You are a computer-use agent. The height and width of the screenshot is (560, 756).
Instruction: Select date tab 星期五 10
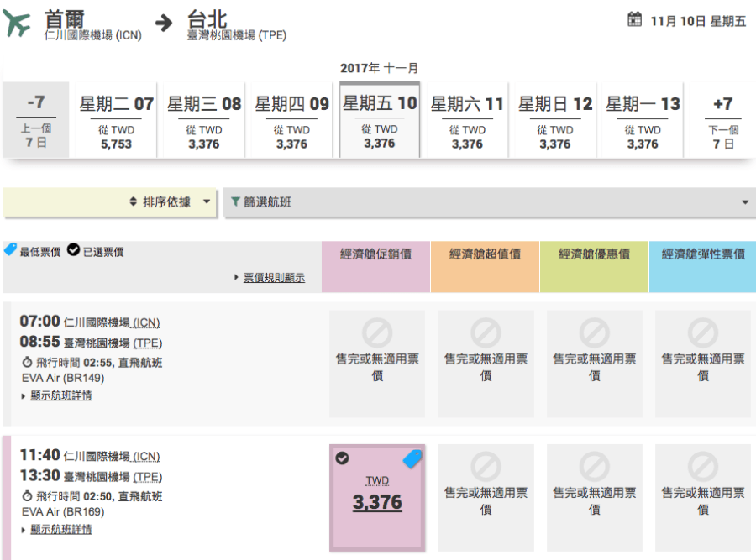(x=380, y=119)
